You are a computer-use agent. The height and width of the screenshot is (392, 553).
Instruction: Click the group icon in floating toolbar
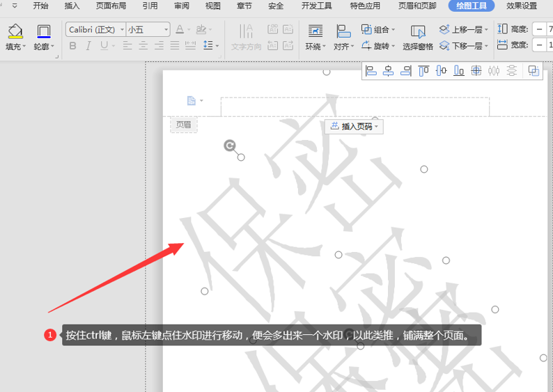click(533, 71)
